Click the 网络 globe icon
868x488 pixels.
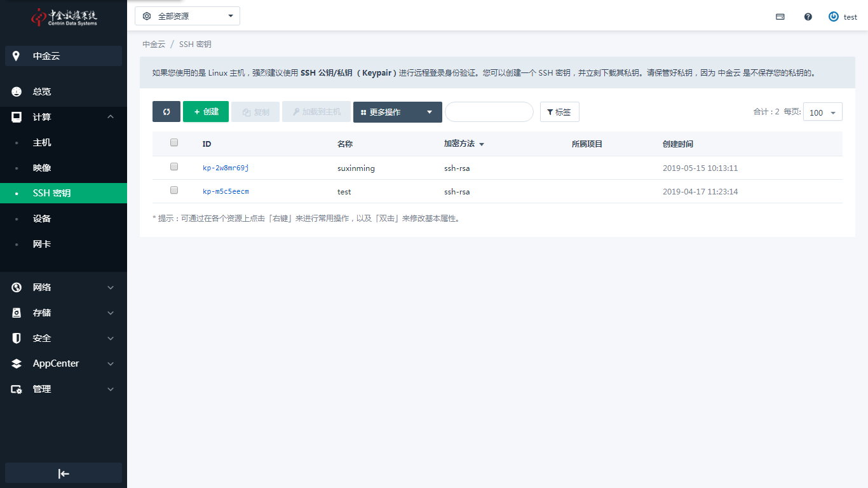(17, 287)
